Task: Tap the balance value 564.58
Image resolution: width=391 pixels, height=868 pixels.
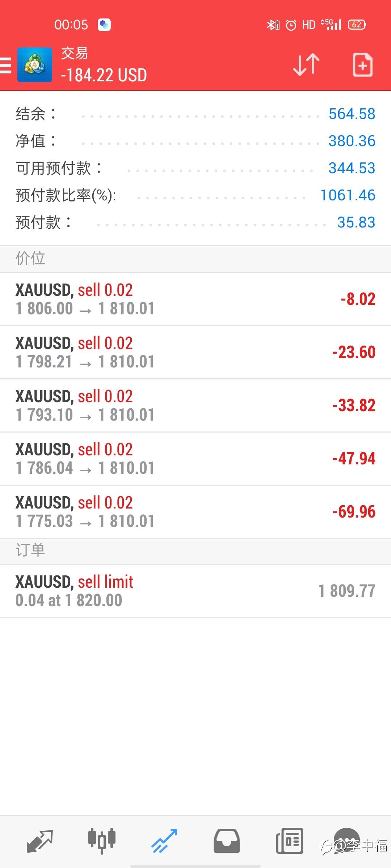Action: 352,114
